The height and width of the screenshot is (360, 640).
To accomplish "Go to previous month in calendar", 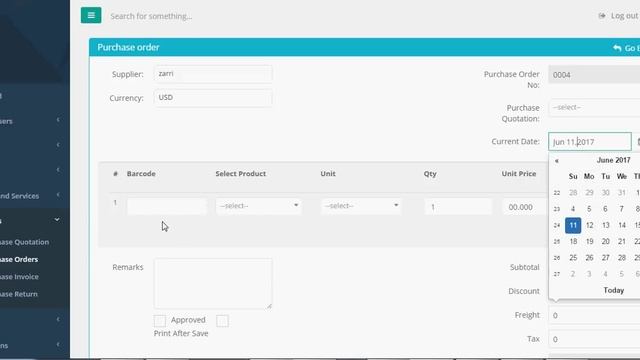I will point(557,161).
